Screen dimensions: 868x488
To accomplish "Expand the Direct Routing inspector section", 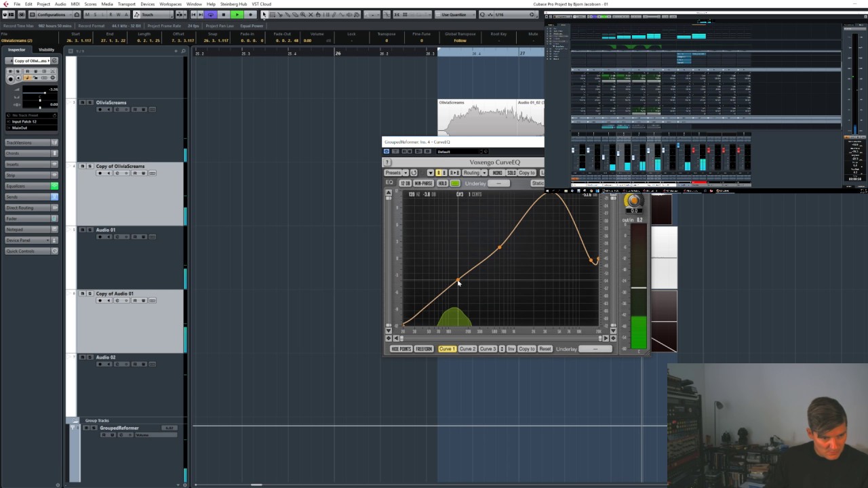I will pos(31,207).
